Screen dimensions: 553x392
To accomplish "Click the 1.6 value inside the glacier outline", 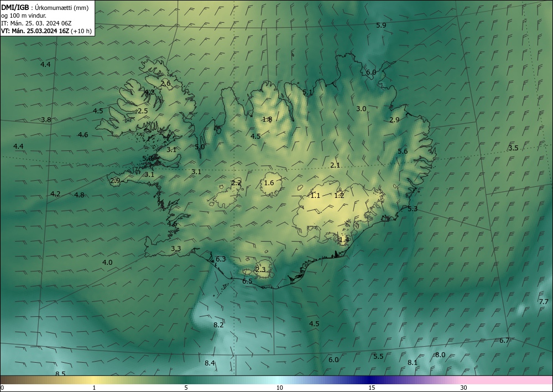I will tap(269, 182).
